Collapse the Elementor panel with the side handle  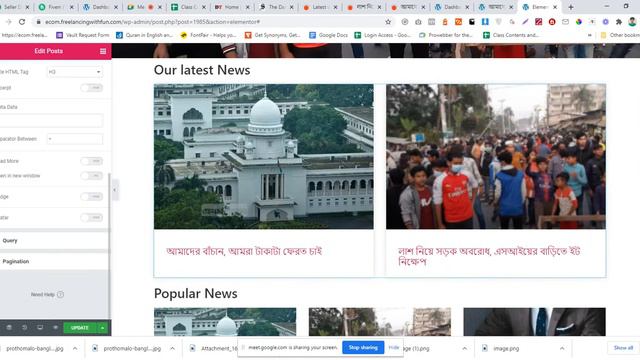(115, 190)
